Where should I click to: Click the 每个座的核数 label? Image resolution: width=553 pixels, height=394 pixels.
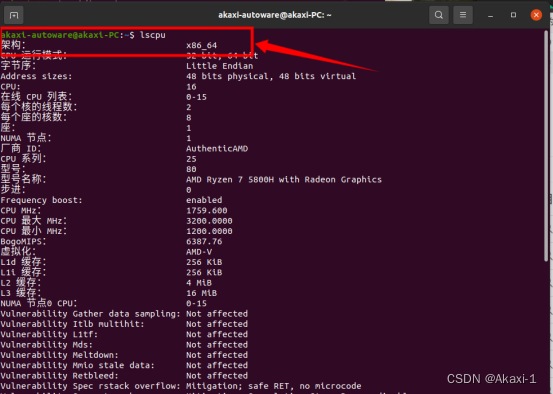(x=34, y=117)
